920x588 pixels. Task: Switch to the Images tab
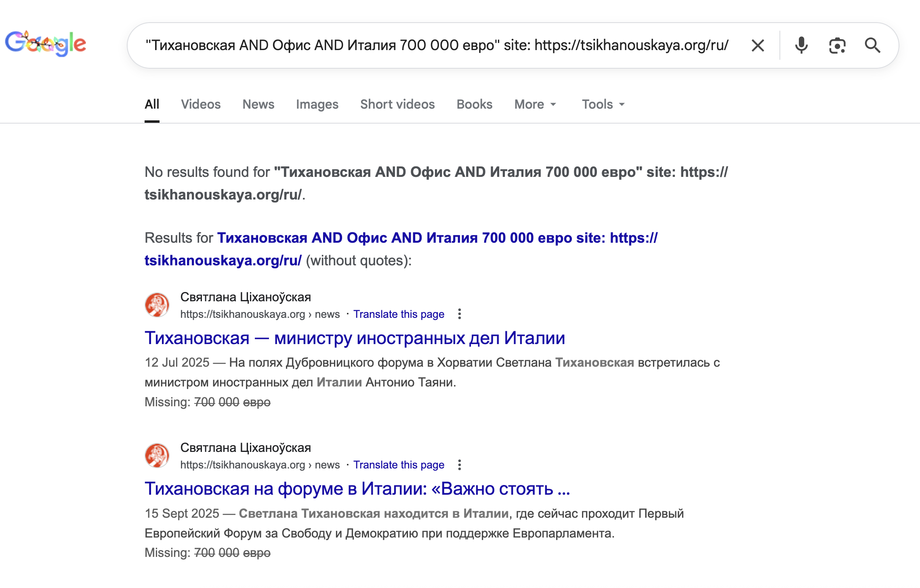pyautogui.click(x=317, y=104)
